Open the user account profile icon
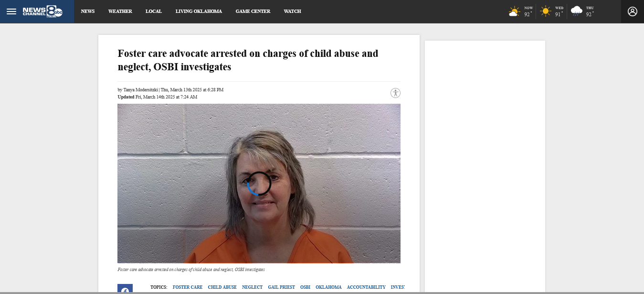Viewport: 644px width, 294px height. pyautogui.click(x=633, y=11)
